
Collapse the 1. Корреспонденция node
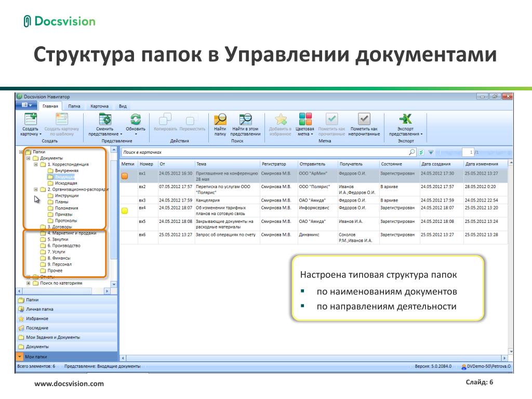click(36, 165)
